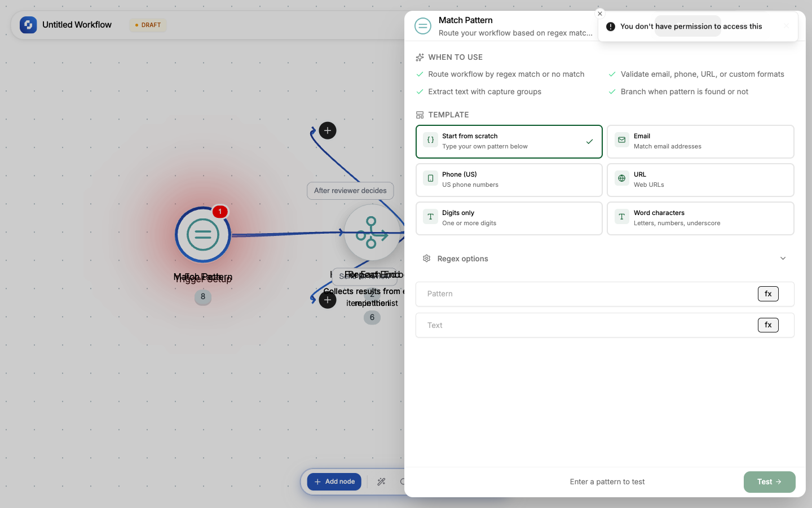Click 'Extract text with capture groups' text
This screenshot has width=812, height=508.
click(x=484, y=92)
